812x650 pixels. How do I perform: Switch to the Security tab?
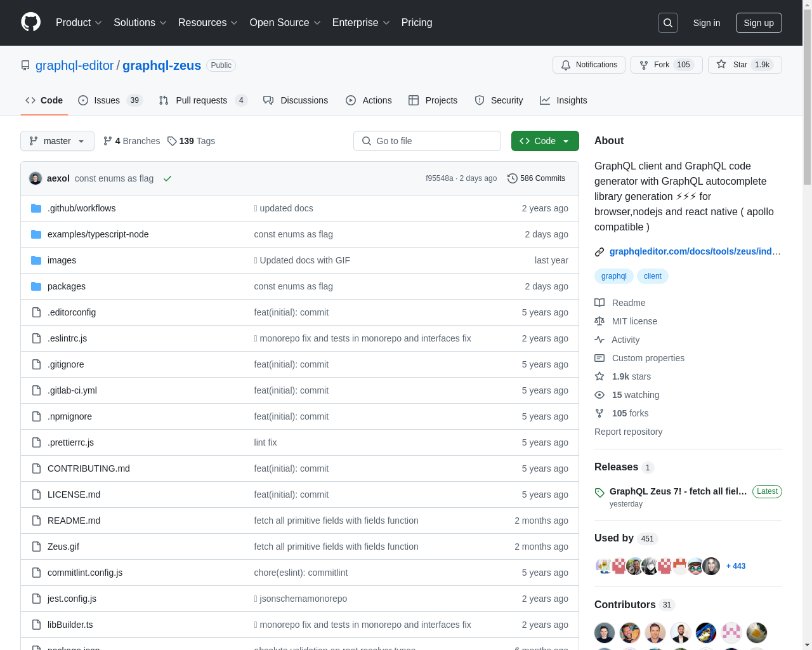pos(499,100)
